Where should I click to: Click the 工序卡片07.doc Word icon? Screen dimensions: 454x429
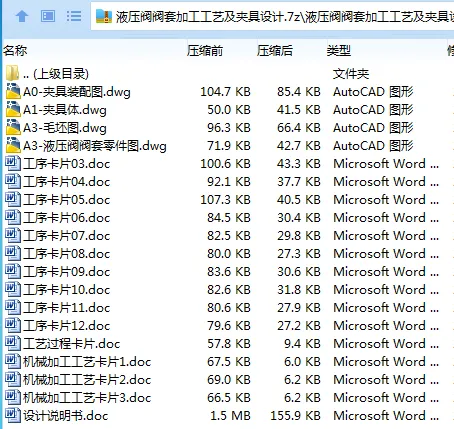tap(13, 235)
